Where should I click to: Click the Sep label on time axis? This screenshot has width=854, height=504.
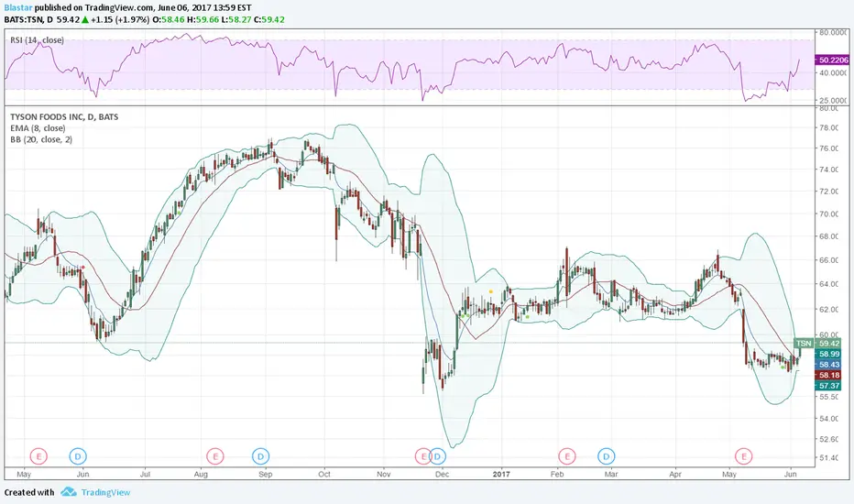tap(265, 474)
